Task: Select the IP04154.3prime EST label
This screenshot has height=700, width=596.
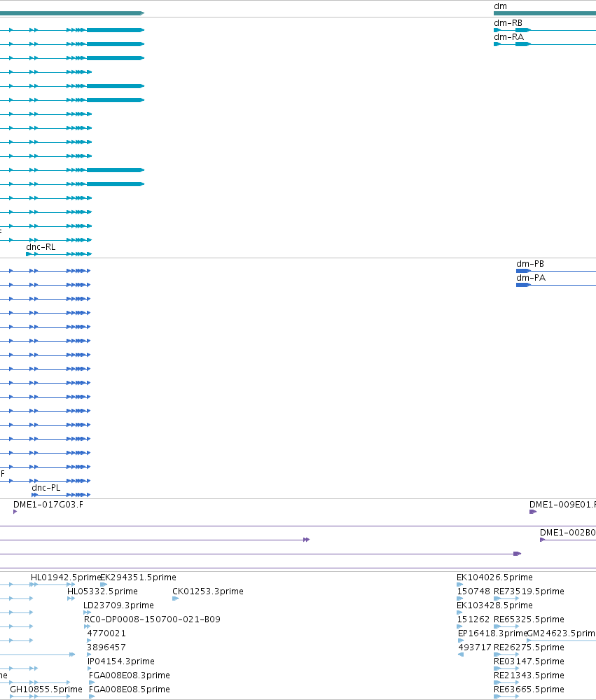Action: 121,661
